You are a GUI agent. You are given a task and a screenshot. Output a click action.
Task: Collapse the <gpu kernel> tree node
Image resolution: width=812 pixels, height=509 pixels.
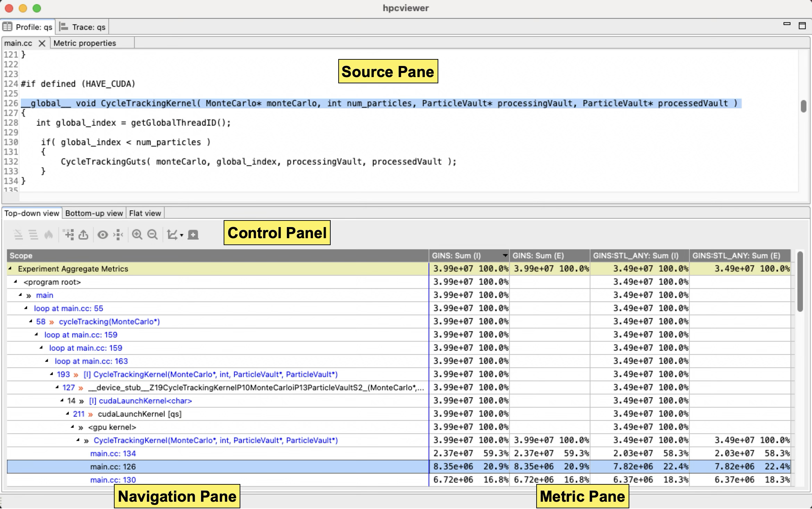click(72, 427)
